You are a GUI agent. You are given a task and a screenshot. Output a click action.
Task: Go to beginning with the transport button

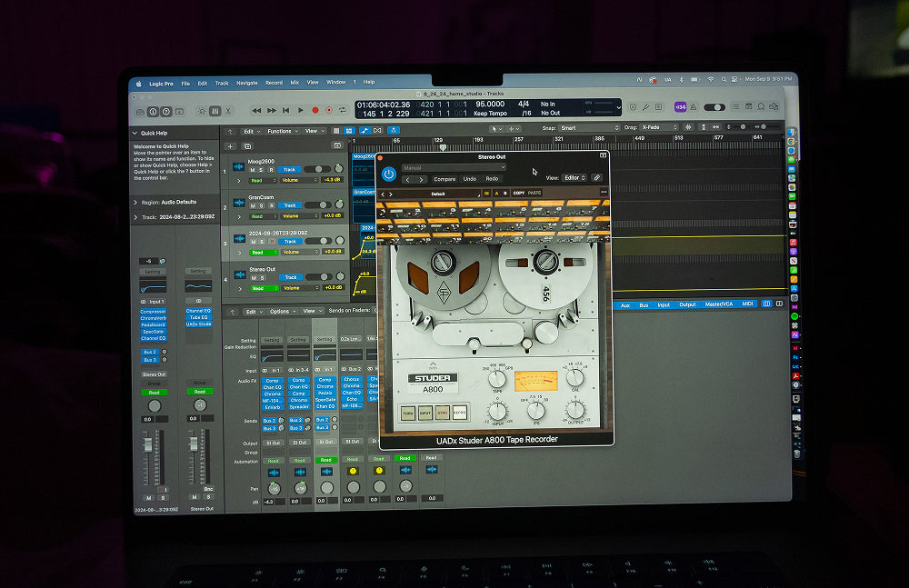pyautogui.click(x=285, y=110)
